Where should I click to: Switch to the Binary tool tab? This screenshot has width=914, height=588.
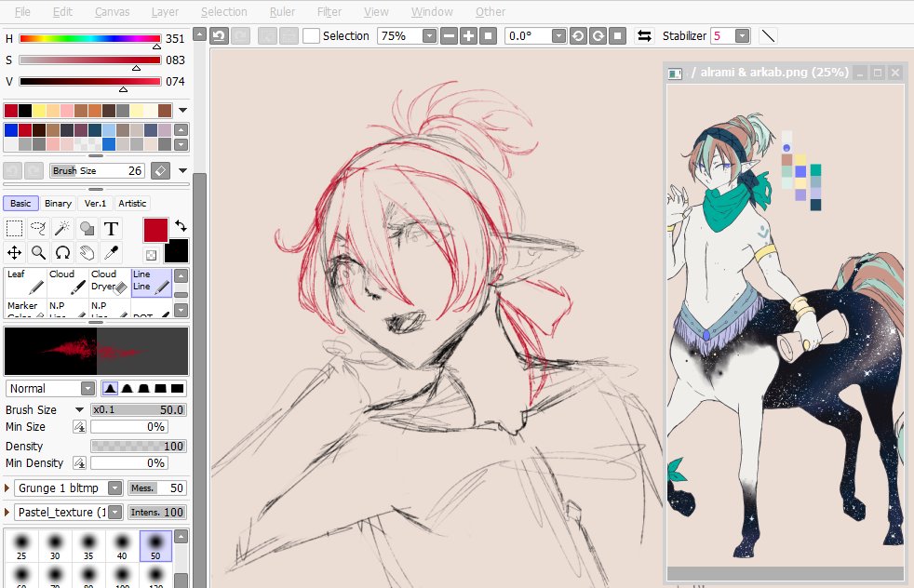[58, 204]
